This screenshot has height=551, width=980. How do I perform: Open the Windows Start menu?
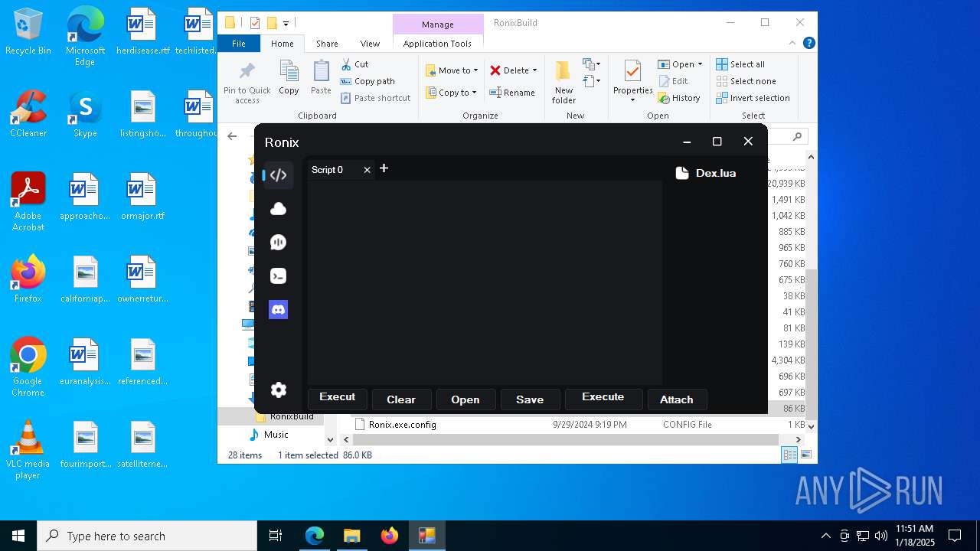[x=18, y=536]
